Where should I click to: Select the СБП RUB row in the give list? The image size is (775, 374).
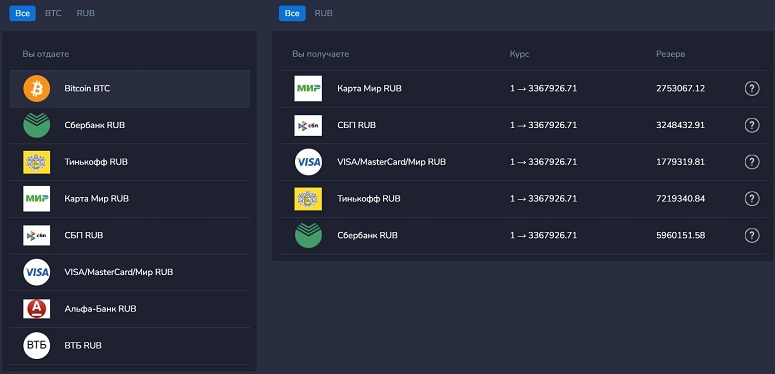point(129,235)
